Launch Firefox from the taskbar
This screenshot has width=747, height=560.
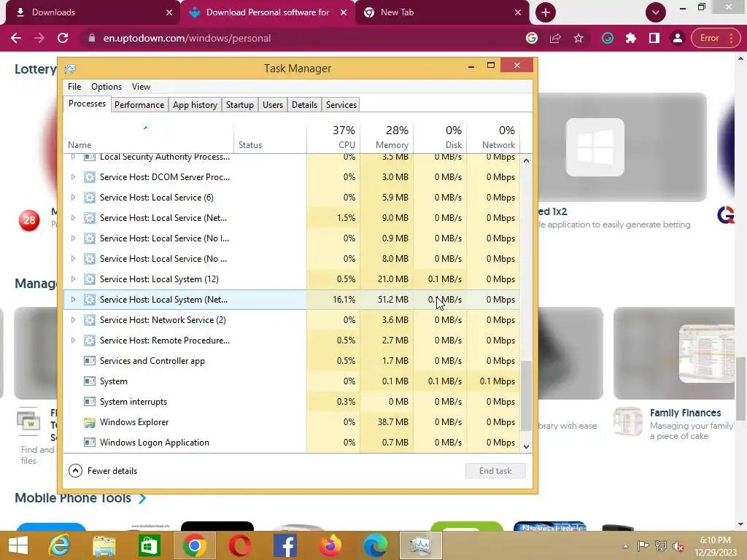(x=330, y=545)
